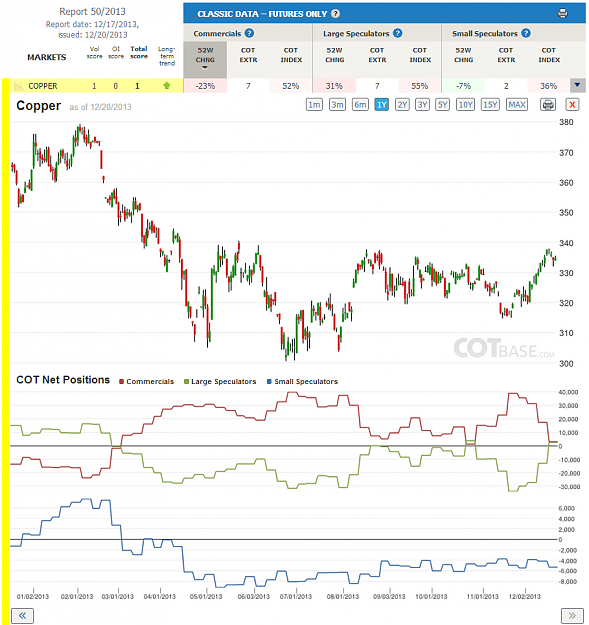Click the Small Speculators help icon
This screenshot has height=625, width=589.
point(526,33)
